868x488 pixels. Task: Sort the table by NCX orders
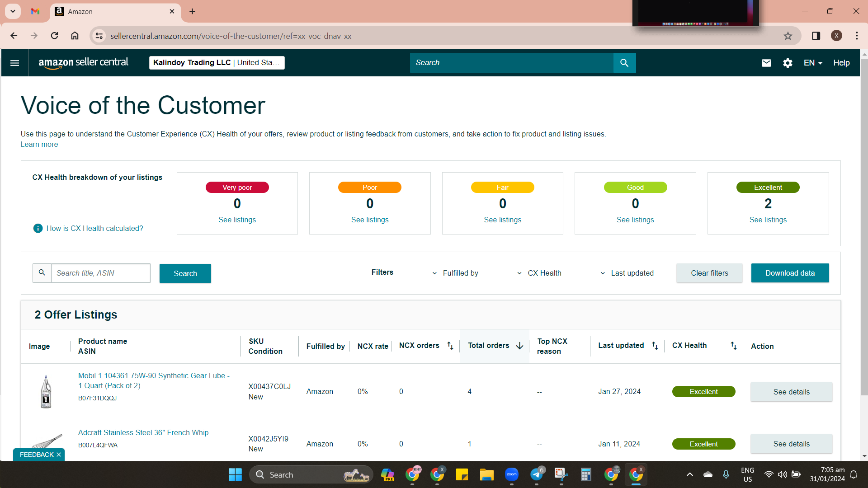(x=450, y=346)
